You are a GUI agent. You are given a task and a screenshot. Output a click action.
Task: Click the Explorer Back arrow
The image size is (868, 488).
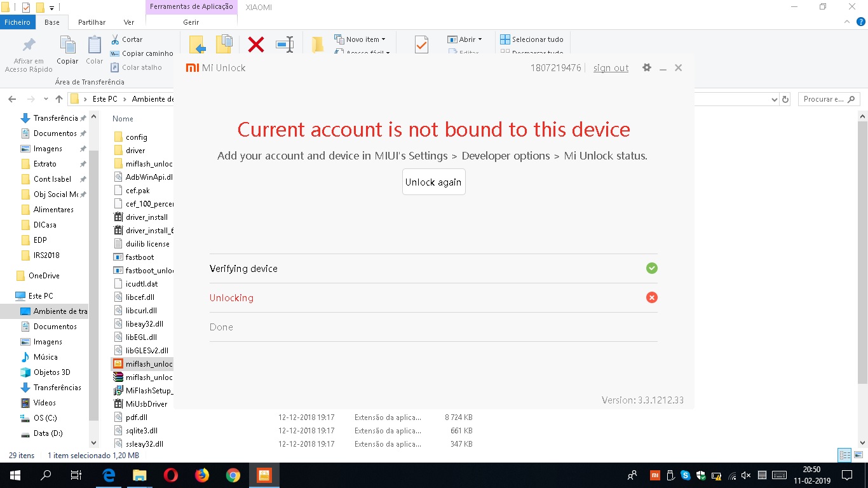[x=12, y=99]
